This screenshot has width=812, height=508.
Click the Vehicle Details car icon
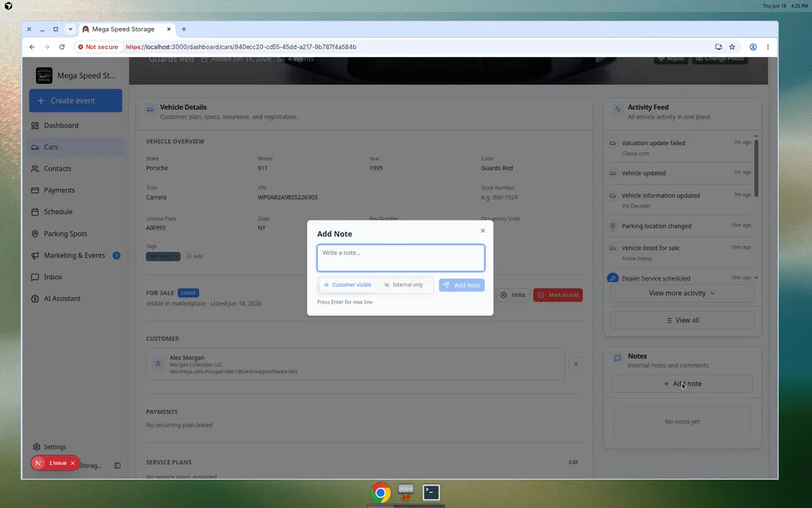pos(150,109)
